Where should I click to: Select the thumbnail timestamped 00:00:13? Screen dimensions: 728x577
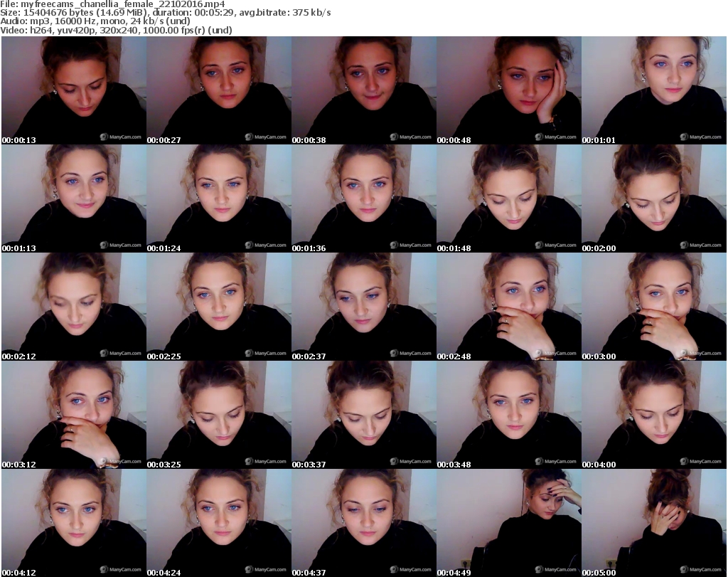point(74,90)
